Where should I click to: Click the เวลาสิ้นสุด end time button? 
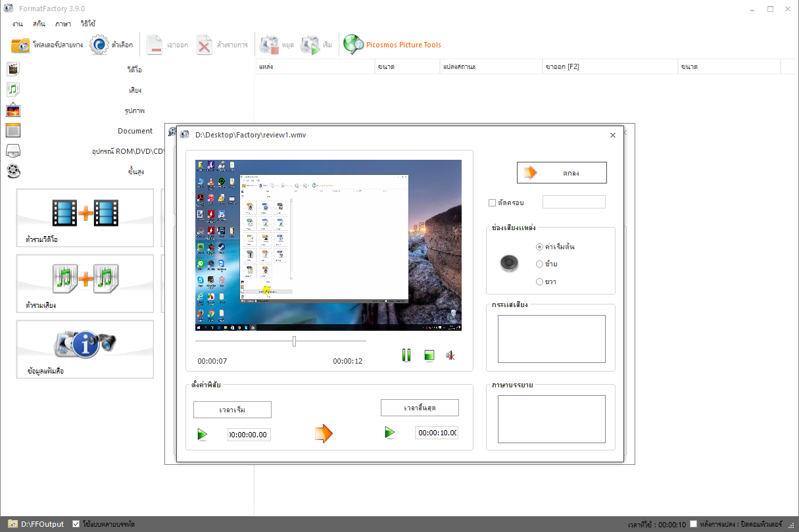click(x=420, y=408)
